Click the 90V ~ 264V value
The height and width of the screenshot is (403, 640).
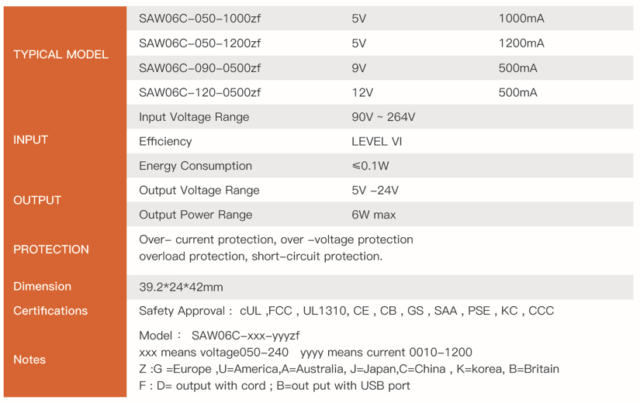(x=383, y=117)
